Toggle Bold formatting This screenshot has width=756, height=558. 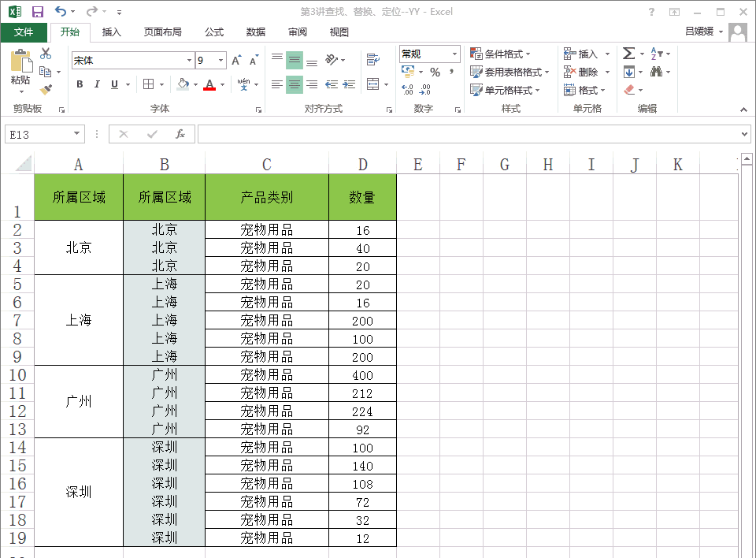click(x=80, y=84)
